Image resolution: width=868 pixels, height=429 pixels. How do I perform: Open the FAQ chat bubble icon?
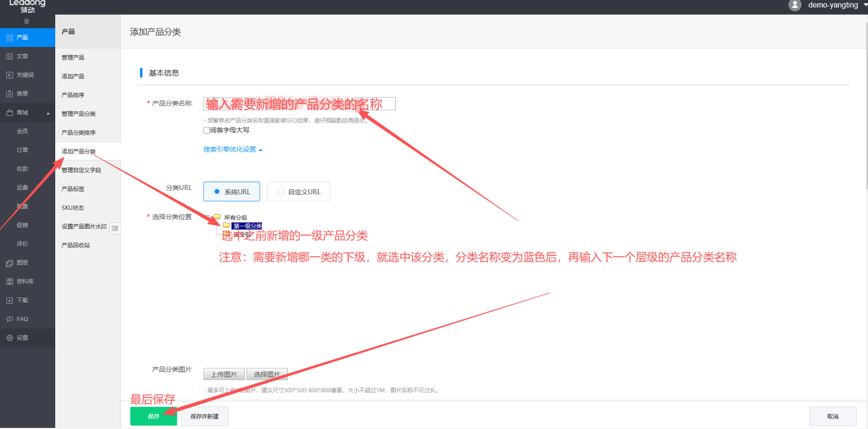point(9,319)
